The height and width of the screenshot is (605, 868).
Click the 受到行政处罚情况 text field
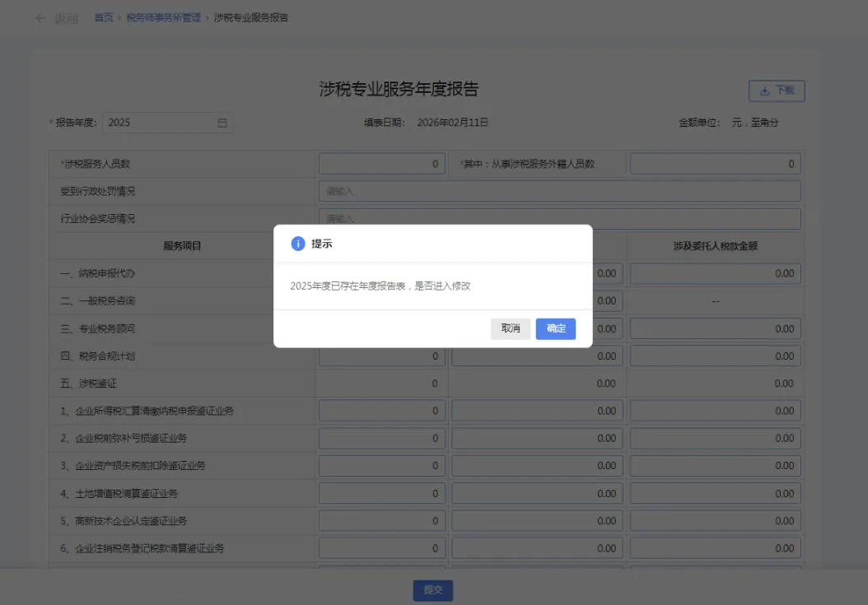pos(559,191)
